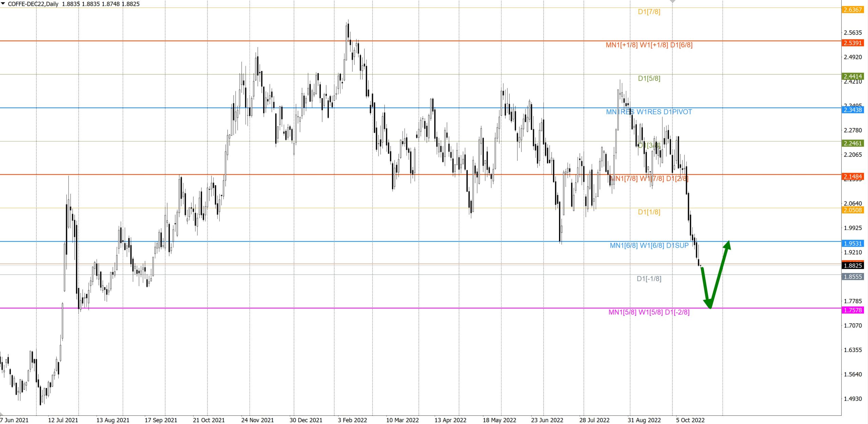Click the triangle before COFFE-DEC22 symbol title

[3, 4]
